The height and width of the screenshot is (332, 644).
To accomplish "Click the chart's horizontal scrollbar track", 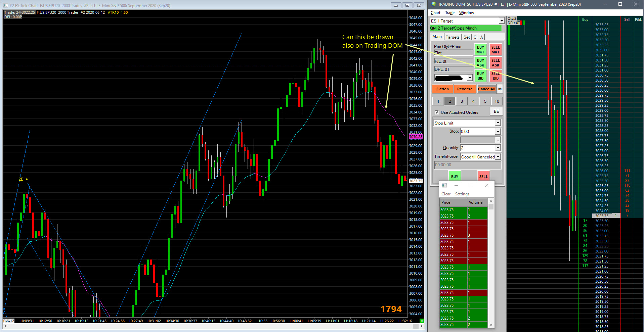I will pyautogui.click(x=214, y=326).
